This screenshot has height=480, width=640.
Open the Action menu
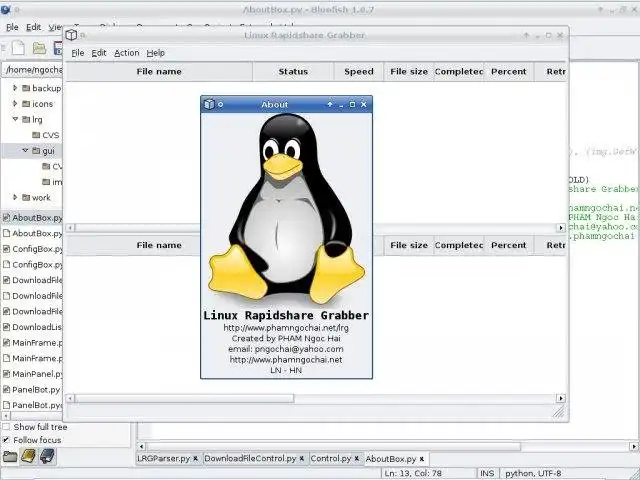pyautogui.click(x=127, y=53)
